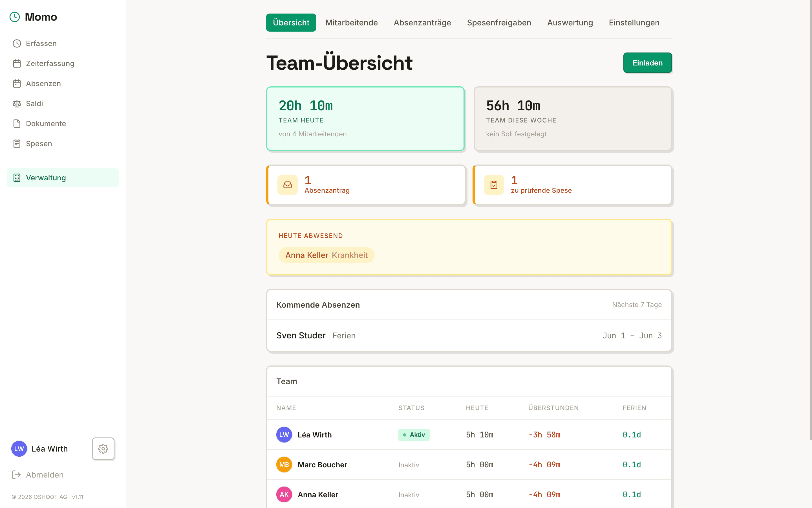Click the Kommende Absenzen heading
Image resolution: width=812 pixels, height=508 pixels.
click(318, 305)
